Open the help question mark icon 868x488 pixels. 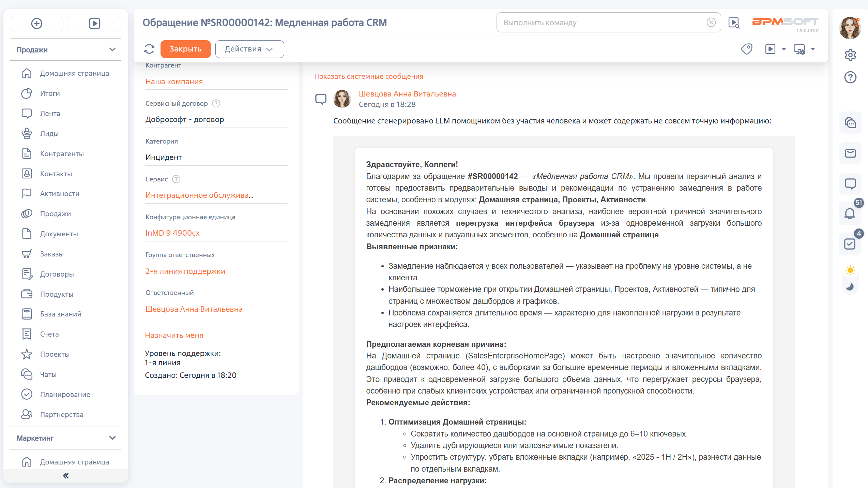850,77
